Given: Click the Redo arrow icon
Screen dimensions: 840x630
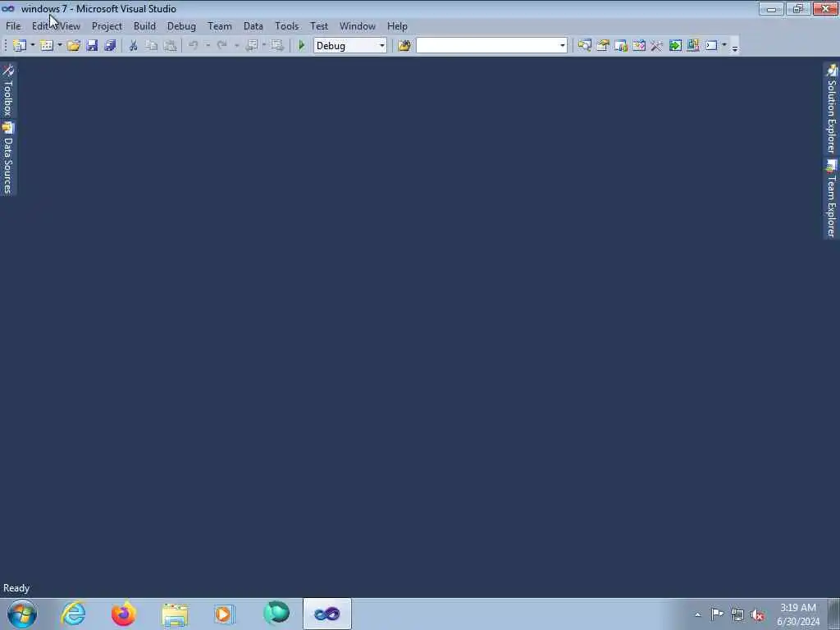Looking at the screenshot, I should click(221, 46).
